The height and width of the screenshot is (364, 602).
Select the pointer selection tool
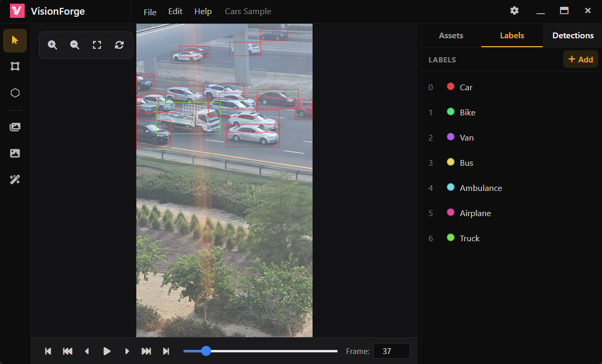[15, 40]
